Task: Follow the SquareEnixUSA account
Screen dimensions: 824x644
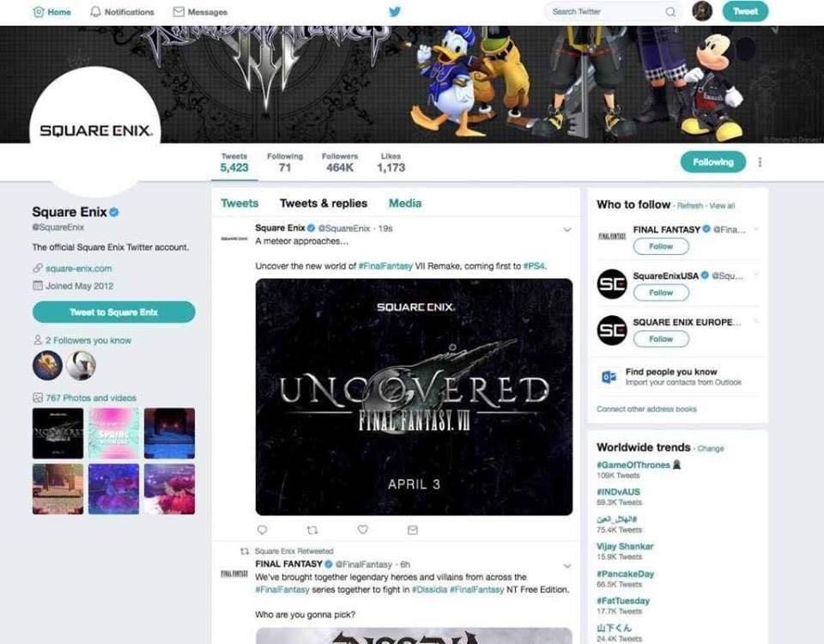Action: (x=661, y=292)
